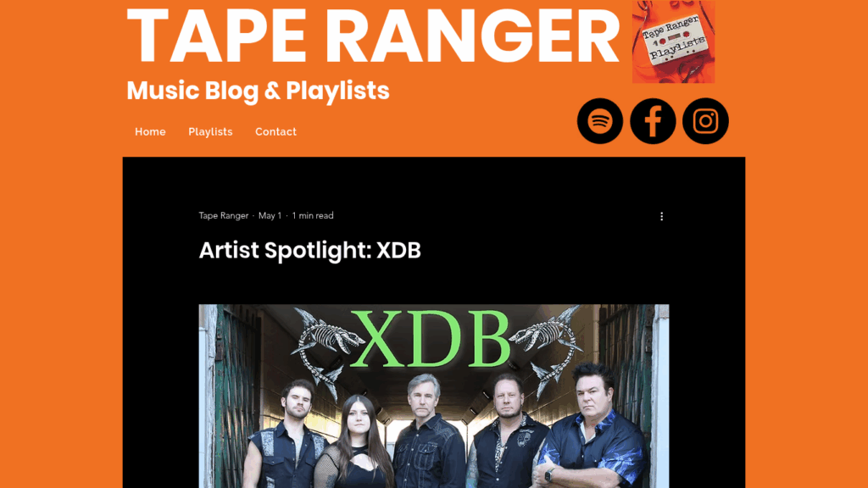Open the Contact menu item
Screen dimensions: 868x488
coord(275,131)
